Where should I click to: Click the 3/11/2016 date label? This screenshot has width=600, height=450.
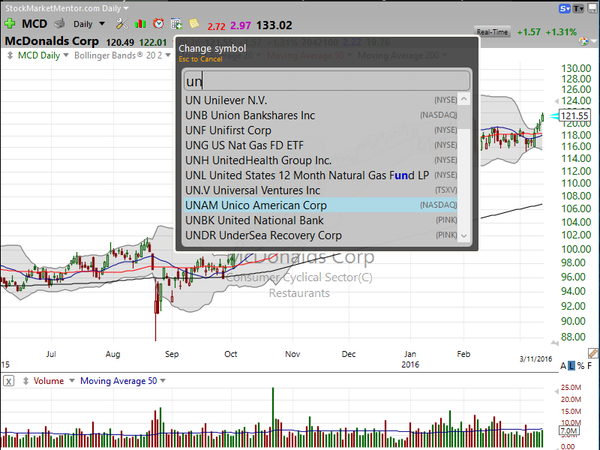click(x=536, y=359)
